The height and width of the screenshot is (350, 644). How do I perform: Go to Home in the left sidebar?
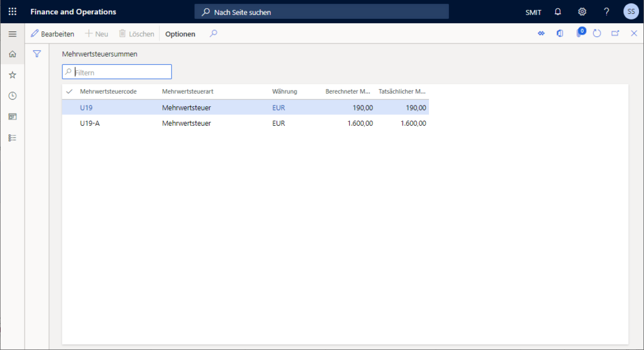pos(12,54)
